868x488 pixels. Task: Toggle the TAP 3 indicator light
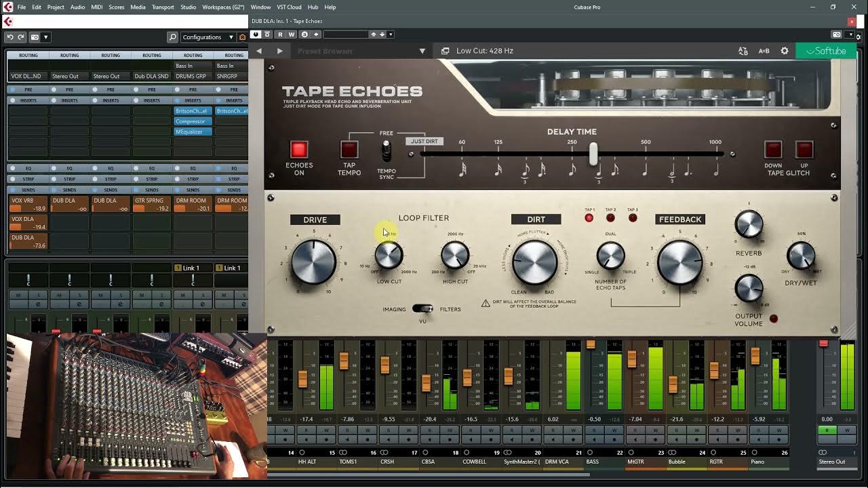point(633,218)
